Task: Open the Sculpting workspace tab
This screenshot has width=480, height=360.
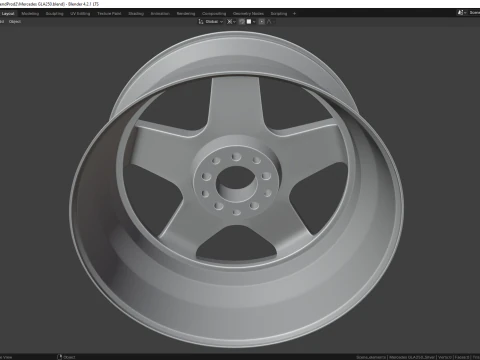Action: (54, 14)
